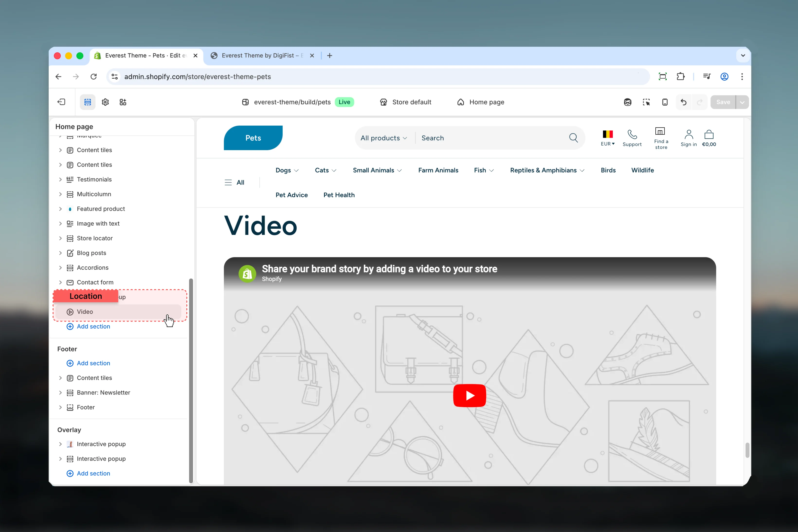Screen dimensions: 798x532
Task: Expand the Testimonials section
Action: point(60,179)
